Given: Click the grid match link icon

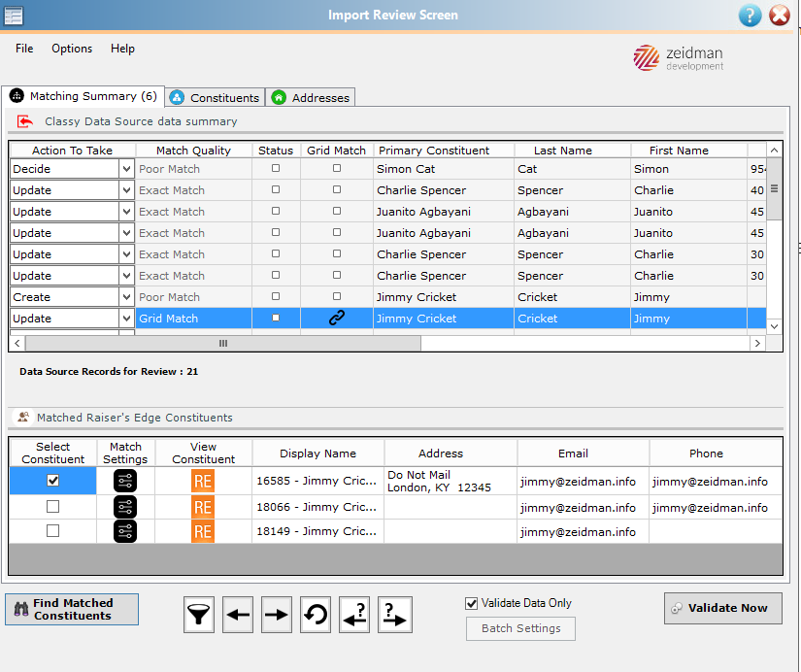Looking at the screenshot, I should pyautogui.click(x=337, y=318).
